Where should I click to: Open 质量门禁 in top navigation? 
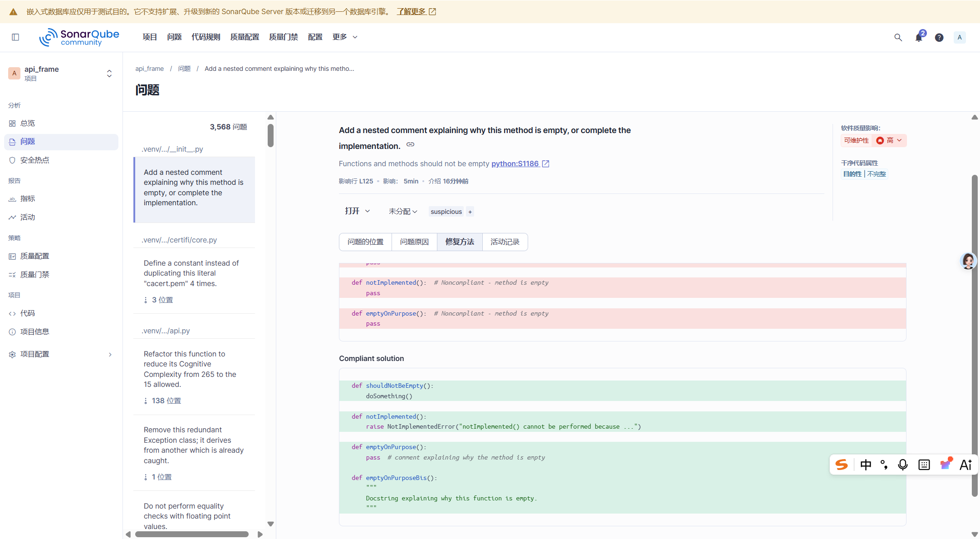pos(284,37)
